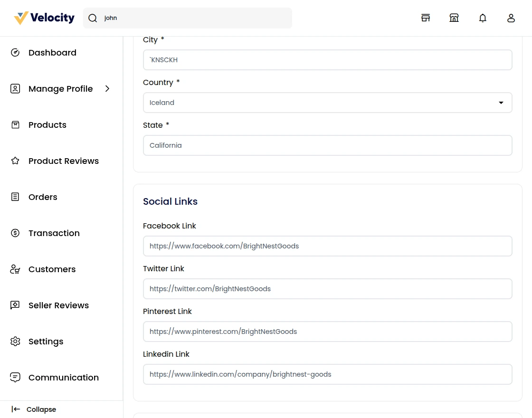
Task: Click the Social Links heading
Action: click(170, 201)
